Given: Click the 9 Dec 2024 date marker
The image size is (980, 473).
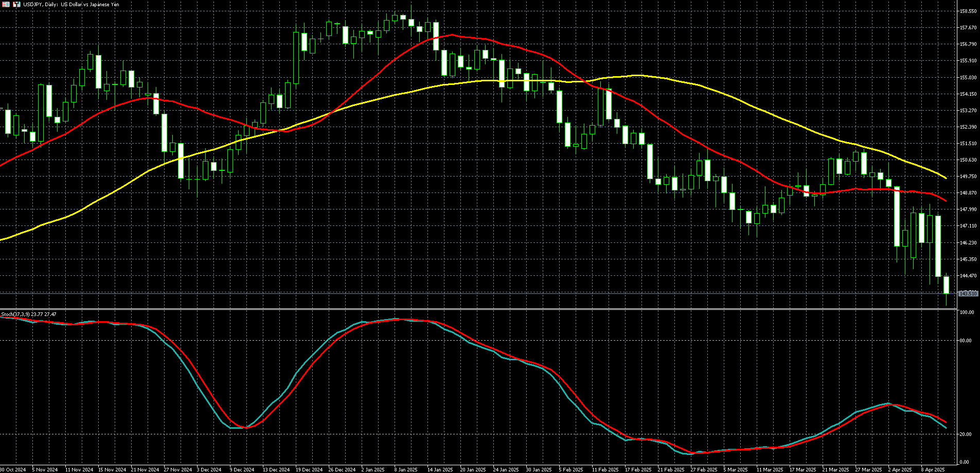Looking at the screenshot, I should 241,469.
